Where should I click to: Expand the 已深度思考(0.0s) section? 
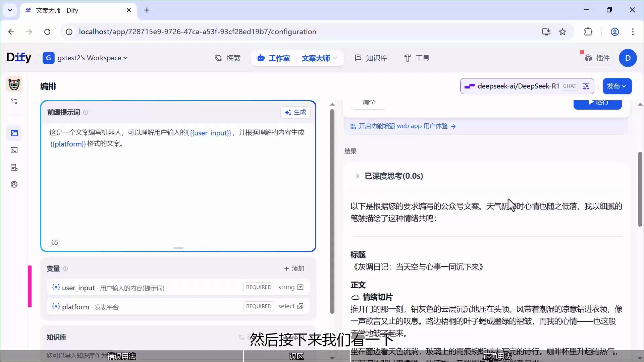pyautogui.click(x=390, y=176)
